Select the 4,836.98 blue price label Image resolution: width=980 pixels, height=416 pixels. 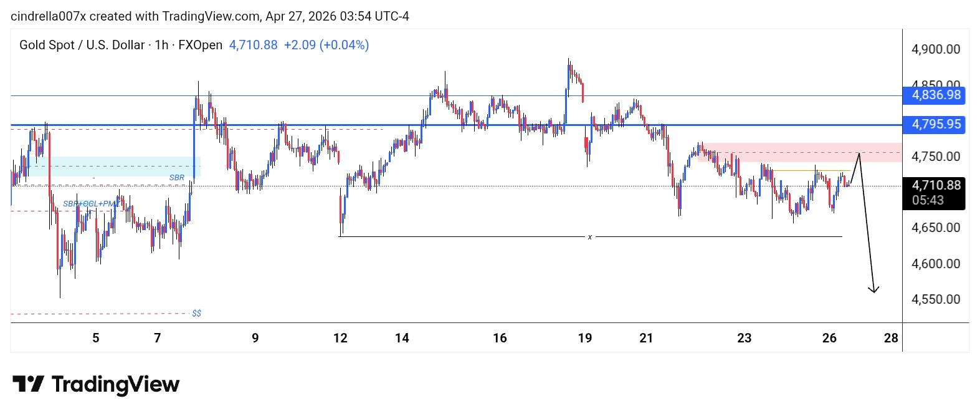click(934, 95)
